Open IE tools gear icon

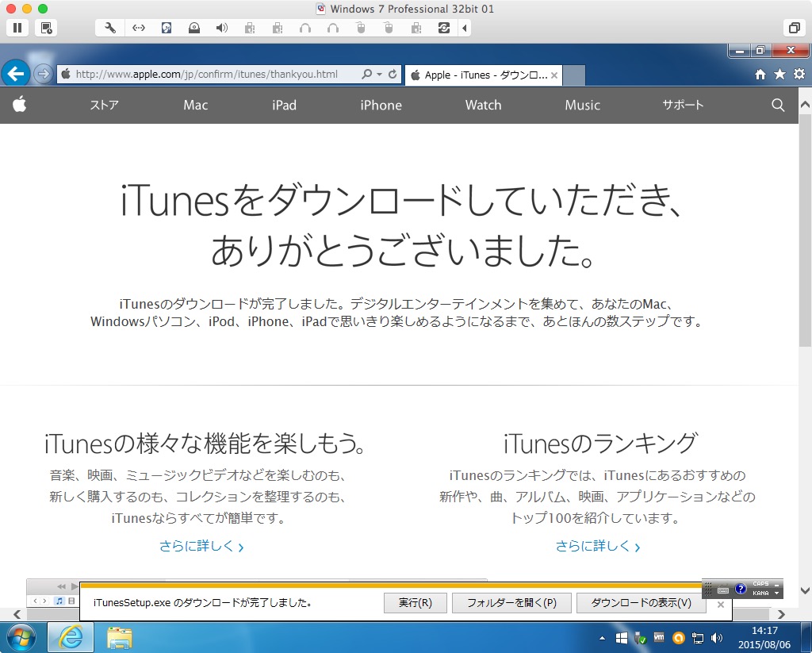click(x=799, y=74)
